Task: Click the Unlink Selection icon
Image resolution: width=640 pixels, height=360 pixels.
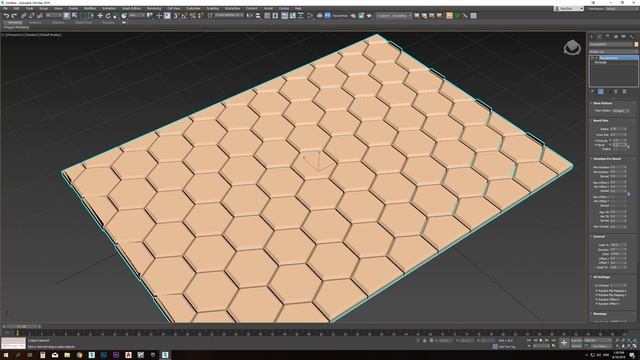Action: 31,16
